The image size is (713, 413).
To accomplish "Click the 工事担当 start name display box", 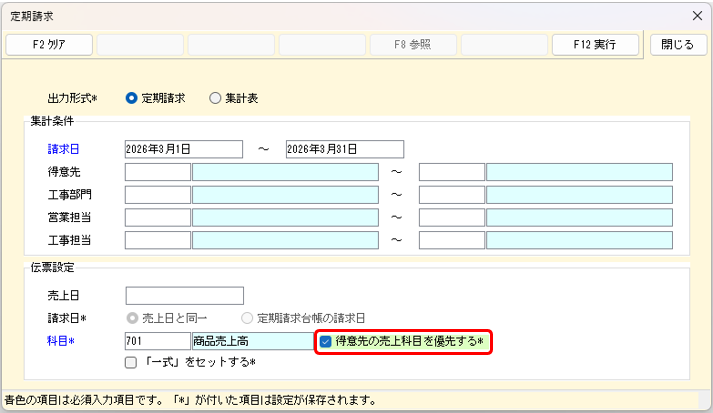I will tap(286, 240).
